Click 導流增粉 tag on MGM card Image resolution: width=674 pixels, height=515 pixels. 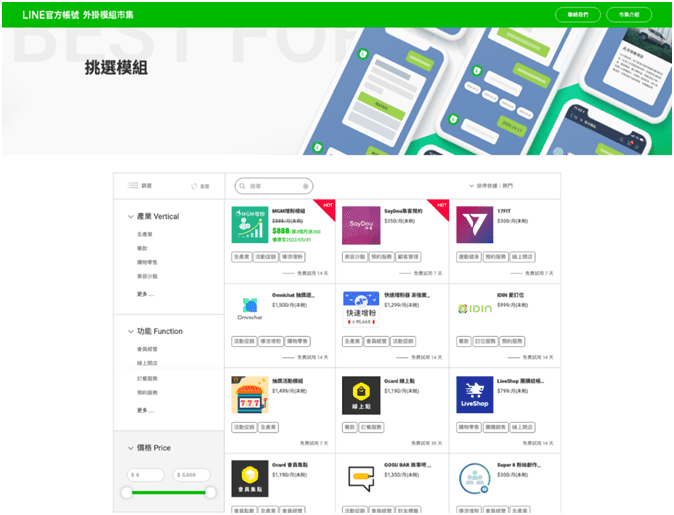(x=292, y=257)
